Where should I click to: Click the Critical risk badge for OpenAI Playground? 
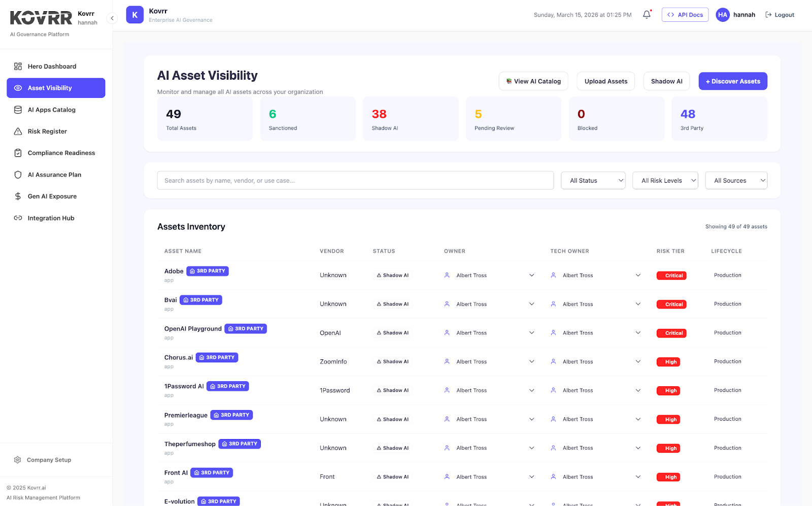pos(671,333)
